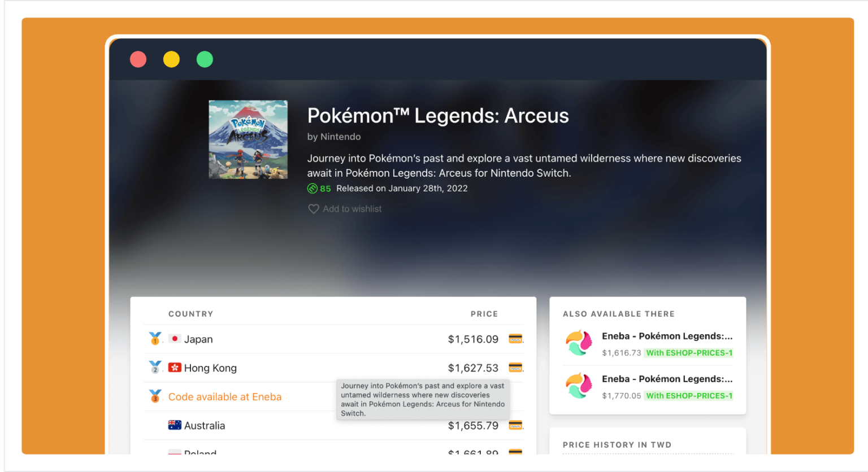Select the Price column header
This screenshot has height=472, width=868.
click(484, 313)
